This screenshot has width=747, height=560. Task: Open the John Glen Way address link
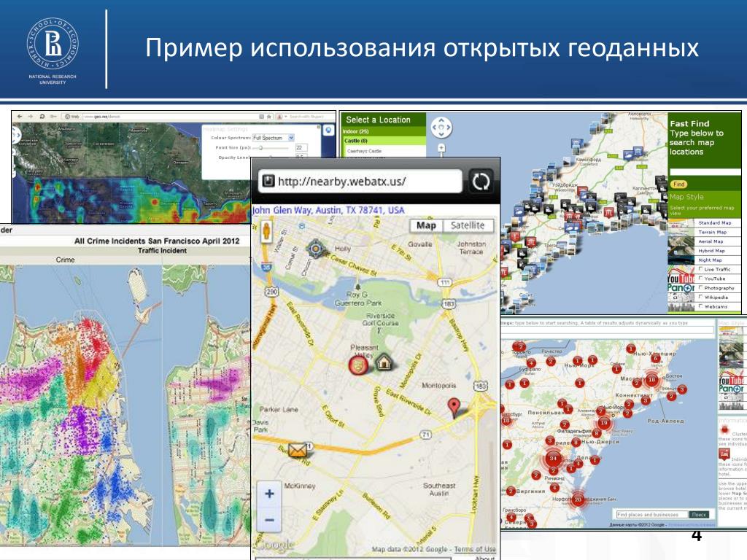pyautogui.click(x=328, y=210)
